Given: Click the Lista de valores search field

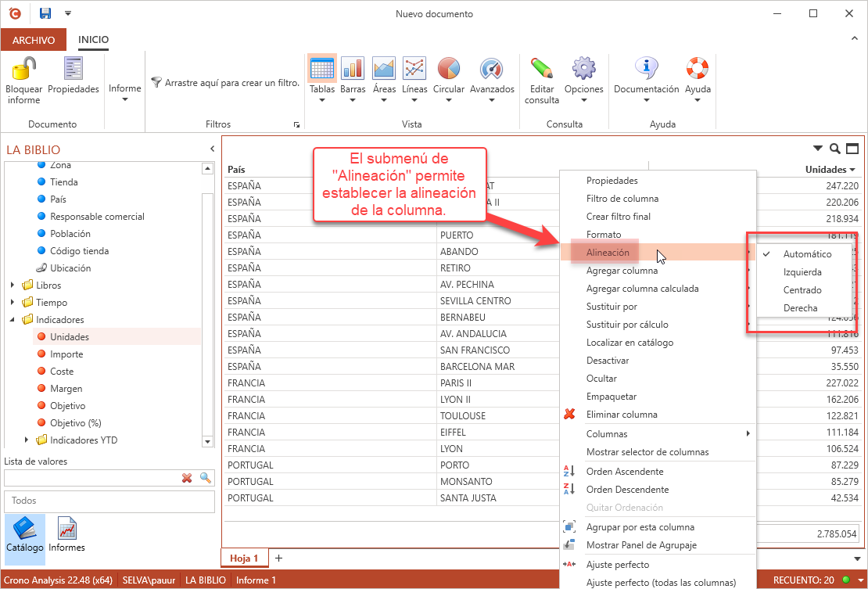Looking at the screenshot, I should click(91, 478).
